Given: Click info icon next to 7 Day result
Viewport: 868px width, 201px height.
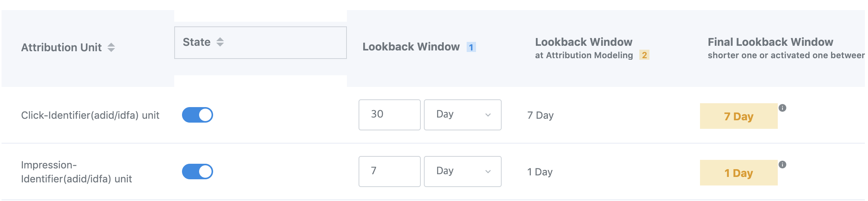Looking at the screenshot, I should (x=782, y=108).
